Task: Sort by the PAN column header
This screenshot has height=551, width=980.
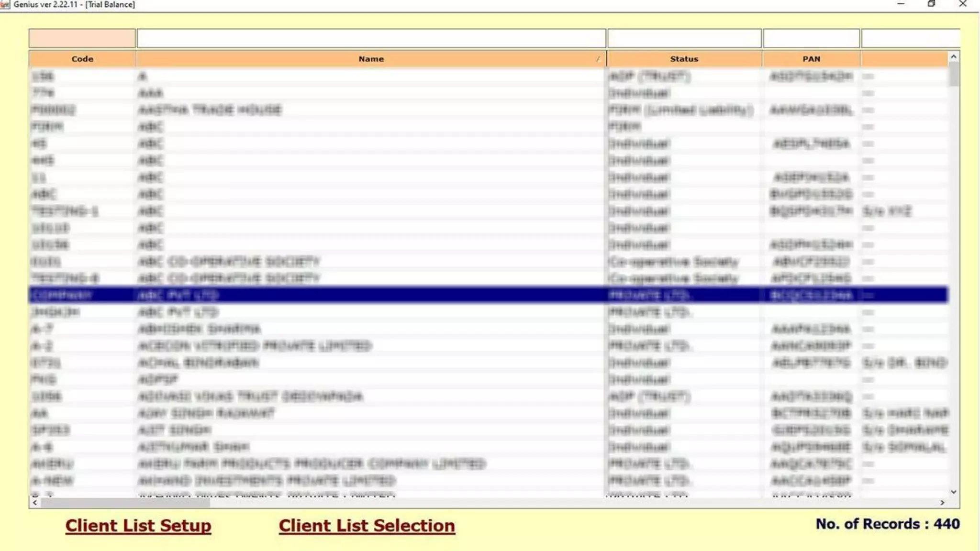Action: tap(811, 59)
